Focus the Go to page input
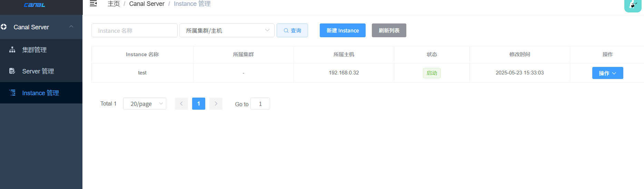Screen dimensions: 644x189 pyautogui.click(x=260, y=103)
